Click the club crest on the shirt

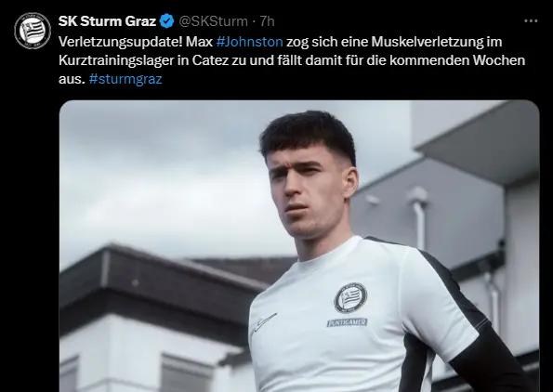(x=350, y=298)
